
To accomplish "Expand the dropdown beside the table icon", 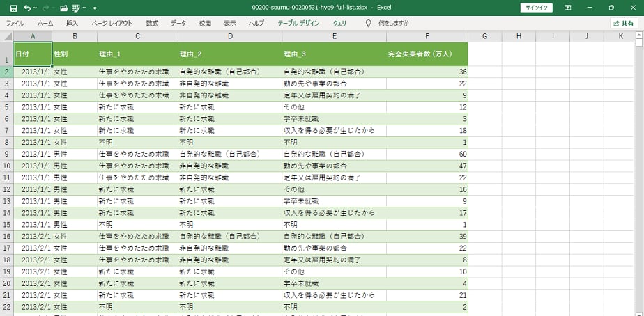I will coord(84,8).
